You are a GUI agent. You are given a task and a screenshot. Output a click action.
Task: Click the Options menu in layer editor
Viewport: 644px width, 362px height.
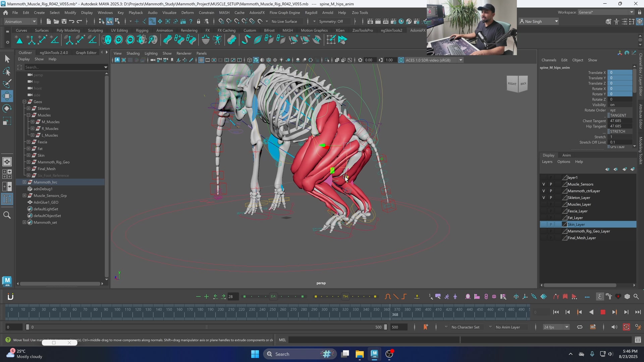pos(563,162)
